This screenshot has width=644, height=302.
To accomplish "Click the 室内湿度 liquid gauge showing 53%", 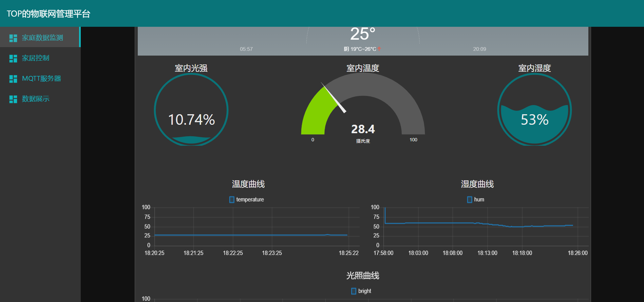I will (x=534, y=110).
